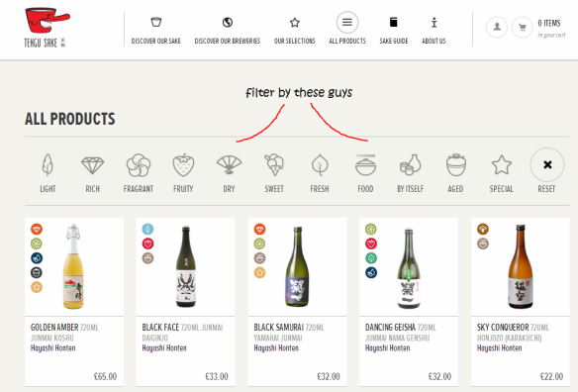Viewport: 578px width, 392px height.
Task: Filter products by Fresh
Action: (x=320, y=172)
